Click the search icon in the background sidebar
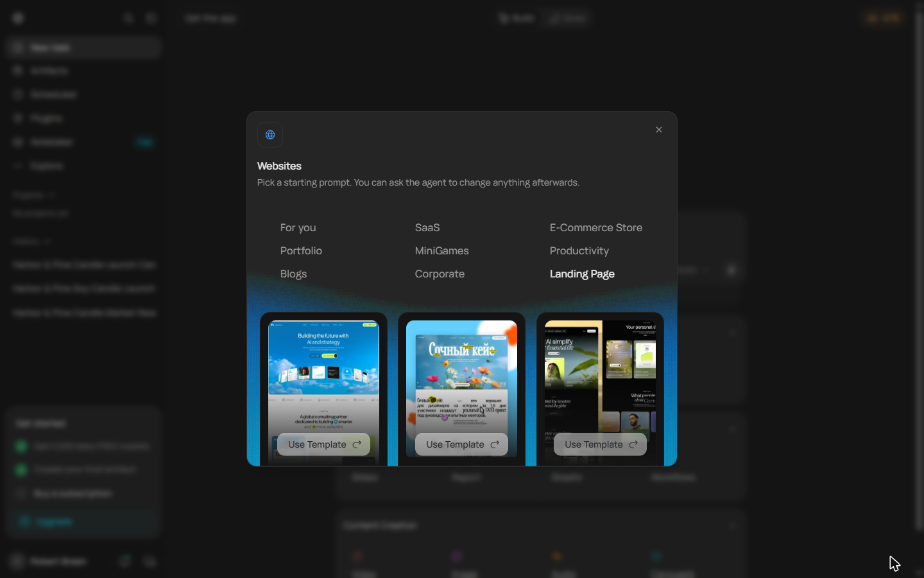924x578 pixels. (x=128, y=18)
